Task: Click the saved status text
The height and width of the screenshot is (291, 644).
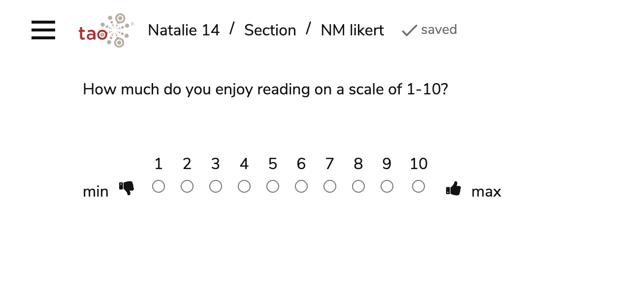Action: click(438, 30)
